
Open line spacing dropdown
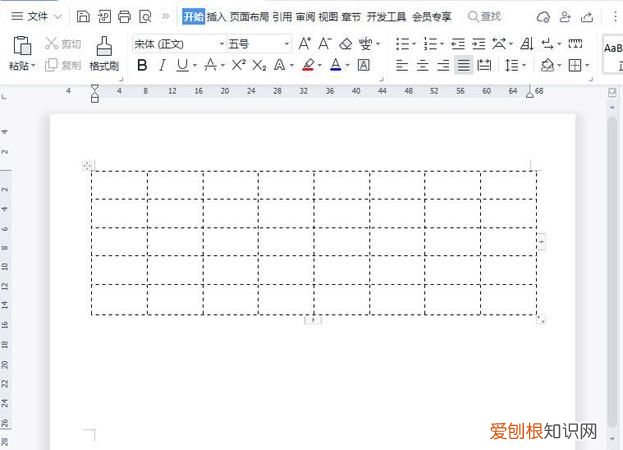(524, 65)
